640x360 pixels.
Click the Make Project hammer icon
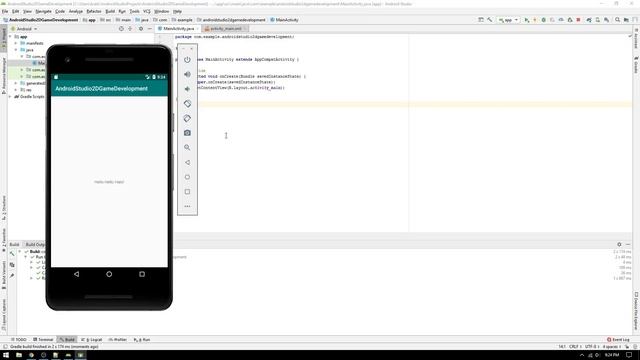tap(490, 20)
